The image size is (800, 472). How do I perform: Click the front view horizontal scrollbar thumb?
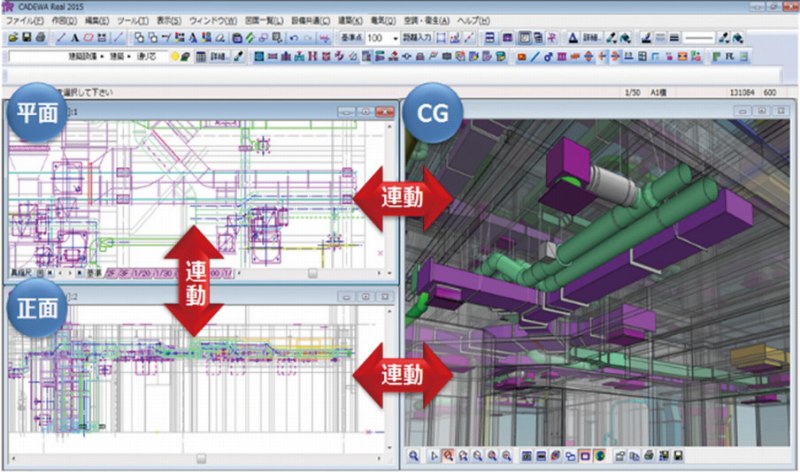tap(200, 459)
